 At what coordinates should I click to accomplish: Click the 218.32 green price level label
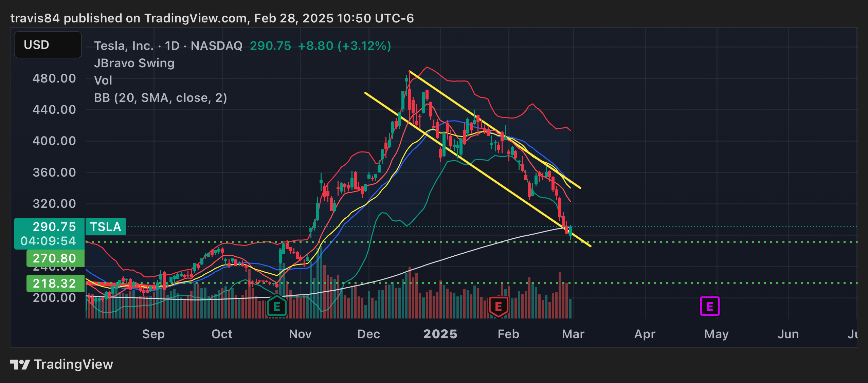55,283
